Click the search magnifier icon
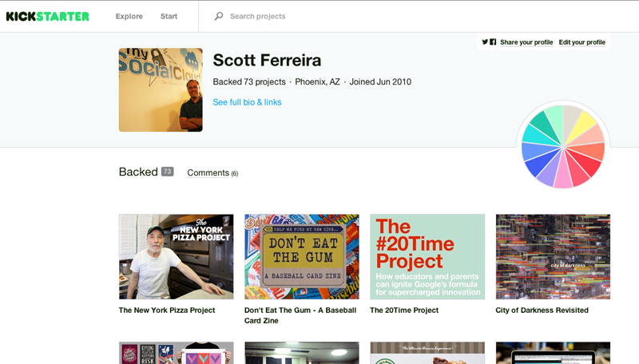The image size is (639, 364). (x=219, y=16)
